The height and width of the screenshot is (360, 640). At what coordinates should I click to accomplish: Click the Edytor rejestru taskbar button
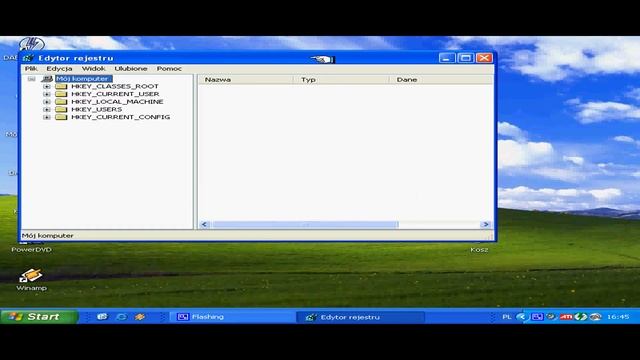coord(360,317)
